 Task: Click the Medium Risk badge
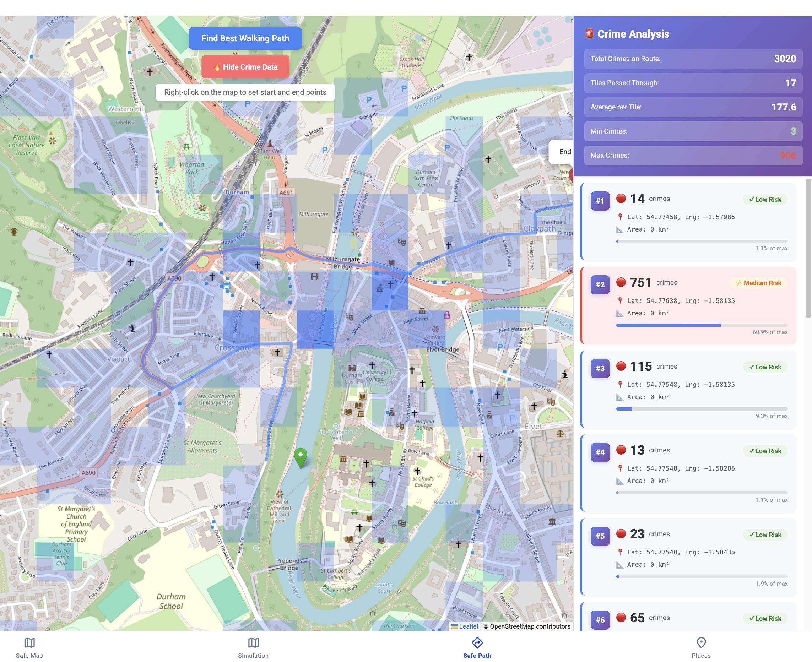pos(758,283)
